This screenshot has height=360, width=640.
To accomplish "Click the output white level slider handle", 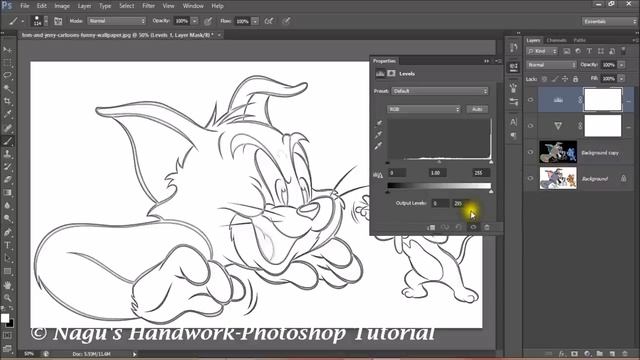I will point(491,191).
